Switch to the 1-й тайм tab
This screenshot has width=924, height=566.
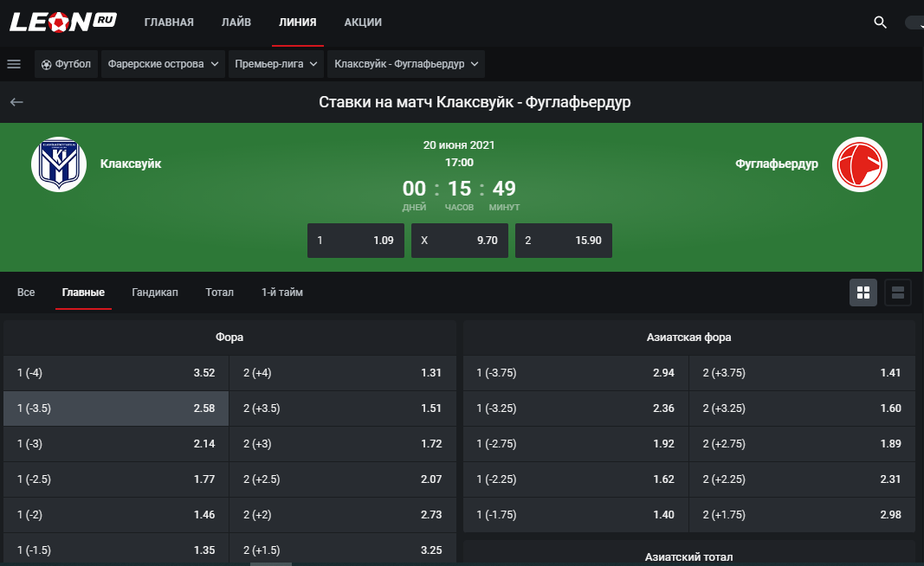pos(282,293)
